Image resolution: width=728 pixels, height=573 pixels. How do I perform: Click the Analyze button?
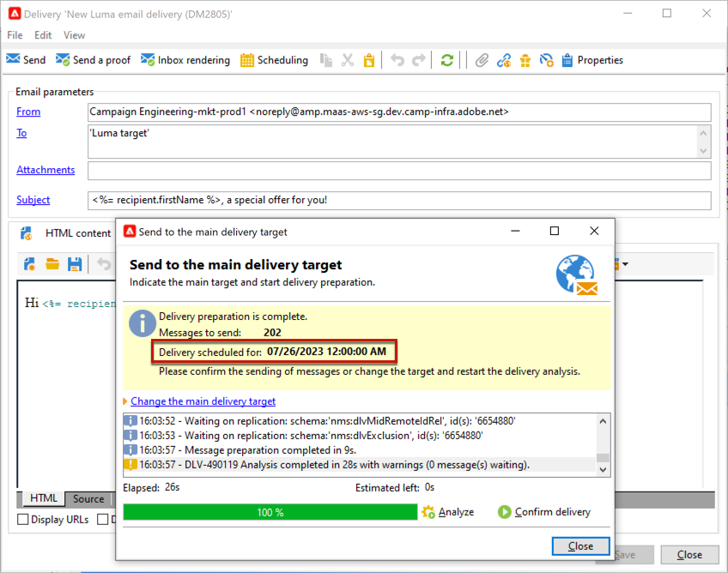point(448,512)
